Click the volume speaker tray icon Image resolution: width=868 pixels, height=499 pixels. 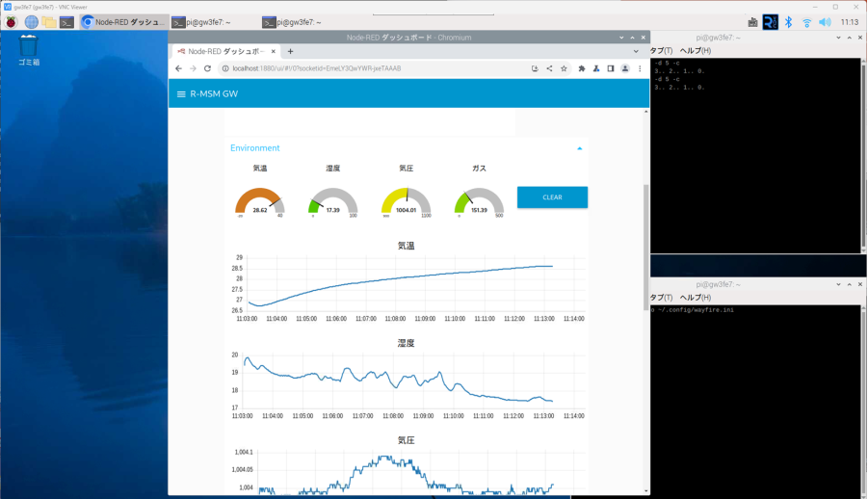(x=825, y=22)
